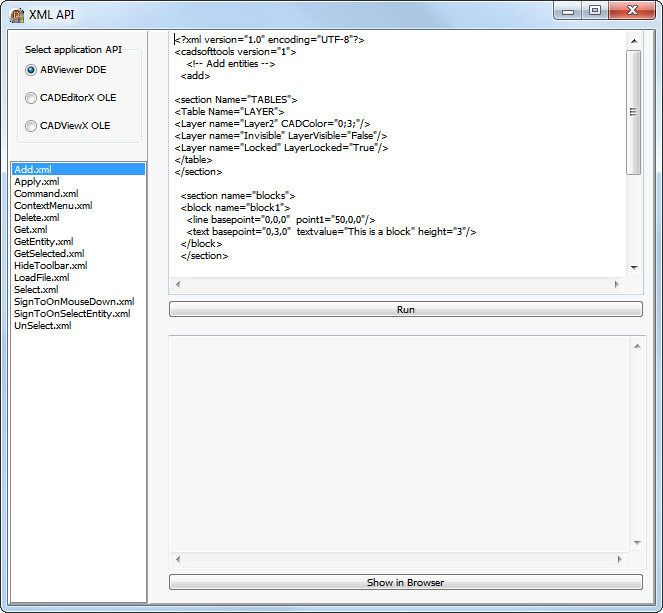The width and height of the screenshot is (663, 613).
Task: Choose UnSelect.xml from the list
Action: pyautogui.click(x=78, y=326)
